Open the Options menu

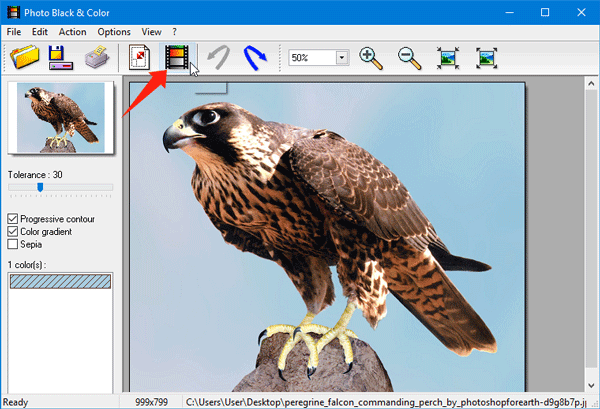click(x=114, y=32)
